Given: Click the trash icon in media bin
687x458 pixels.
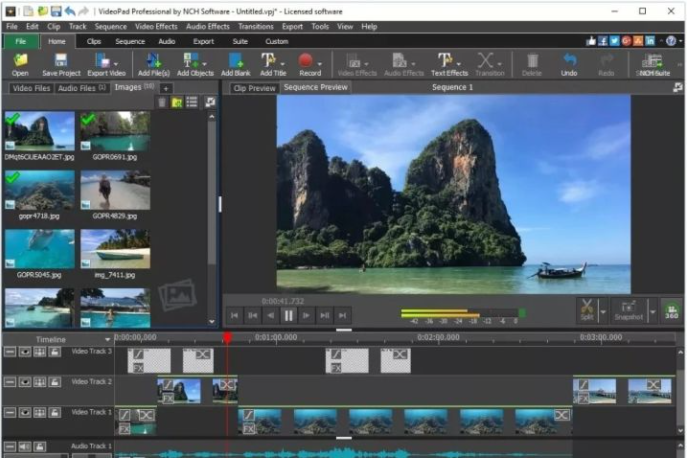Looking at the screenshot, I should coord(162,102).
